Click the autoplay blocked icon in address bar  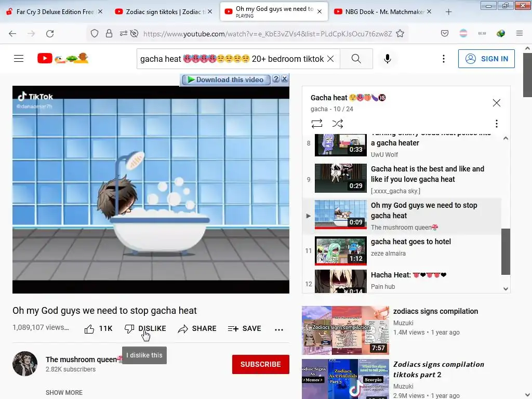click(x=135, y=33)
